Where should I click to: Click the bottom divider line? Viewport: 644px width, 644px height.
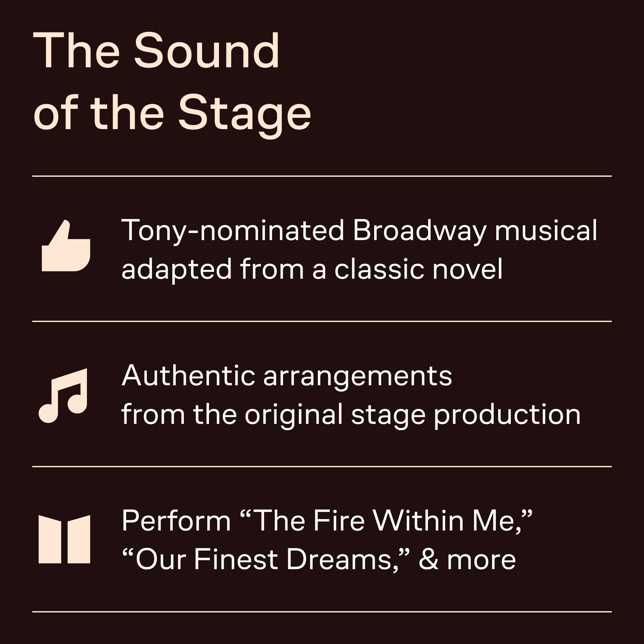(322, 612)
